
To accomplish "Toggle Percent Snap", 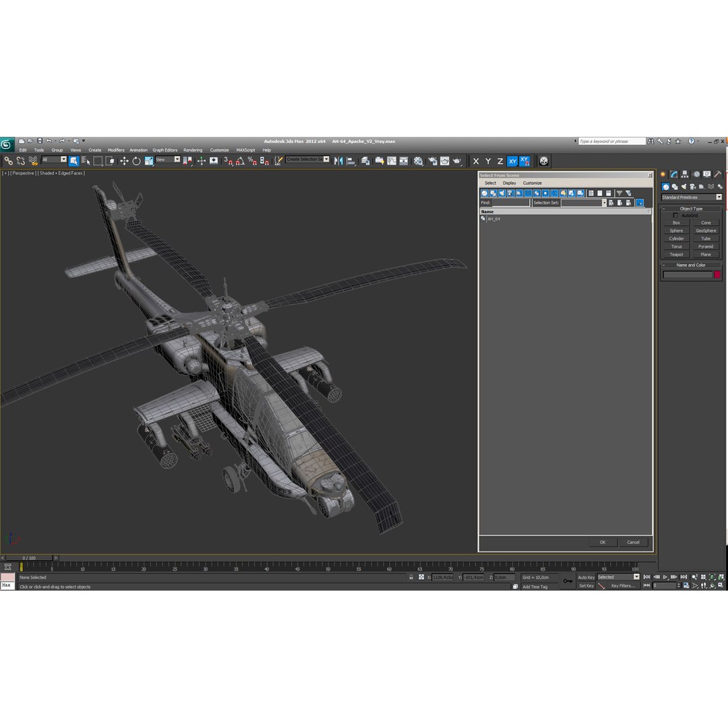I will click(x=252, y=161).
